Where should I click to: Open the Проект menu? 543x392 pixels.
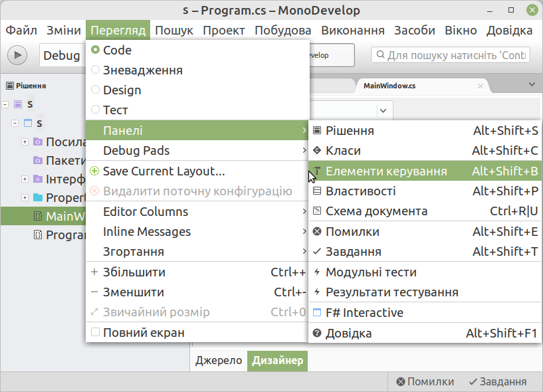(x=224, y=30)
